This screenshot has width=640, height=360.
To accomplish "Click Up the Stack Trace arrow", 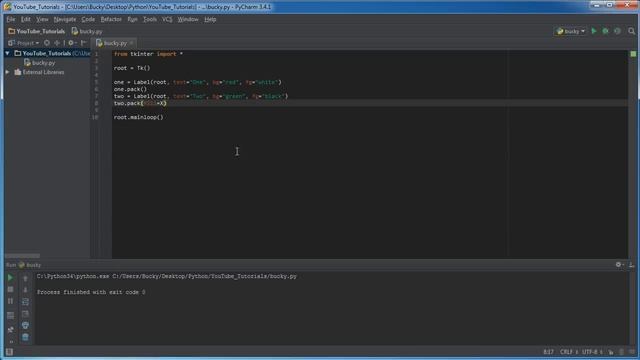I will point(25,278).
